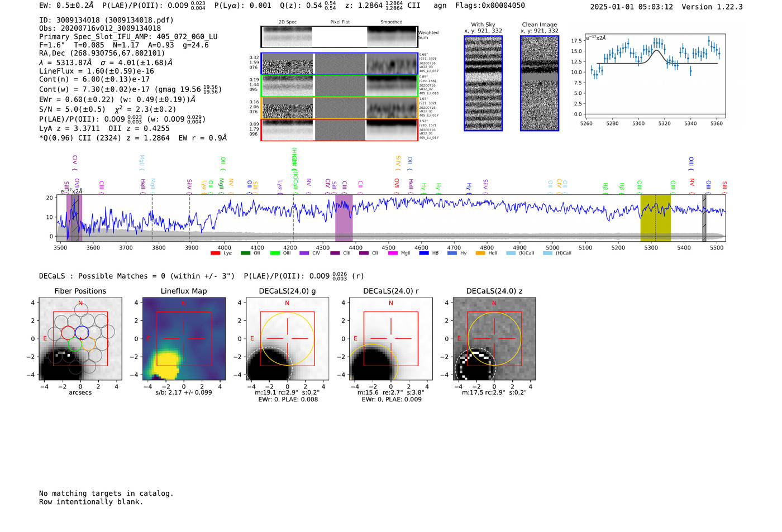This screenshot has height=532, width=782.
Task: Click the 'Row intentionally blank.' text
Action: point(91,502)
